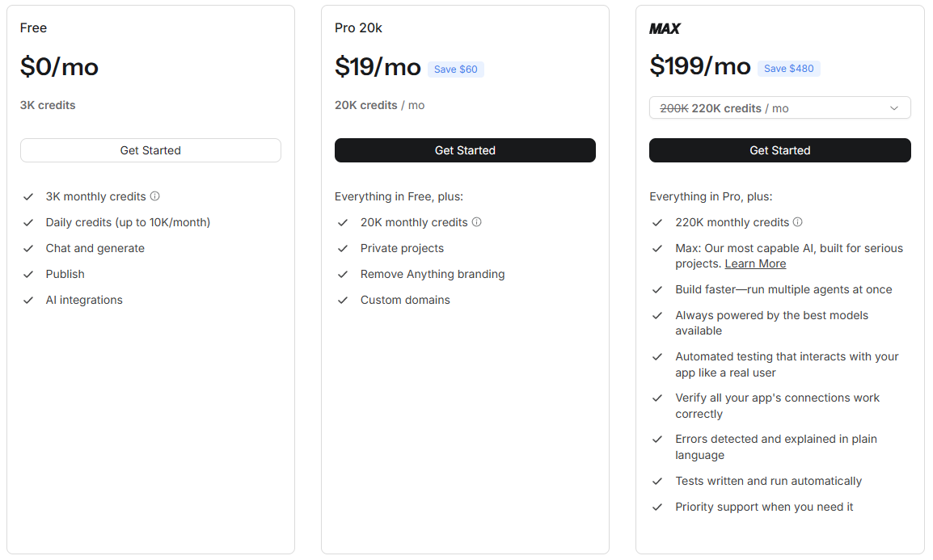Click the 'AI integrations' feature
933x560 pixels.
[x=84, y=300]
